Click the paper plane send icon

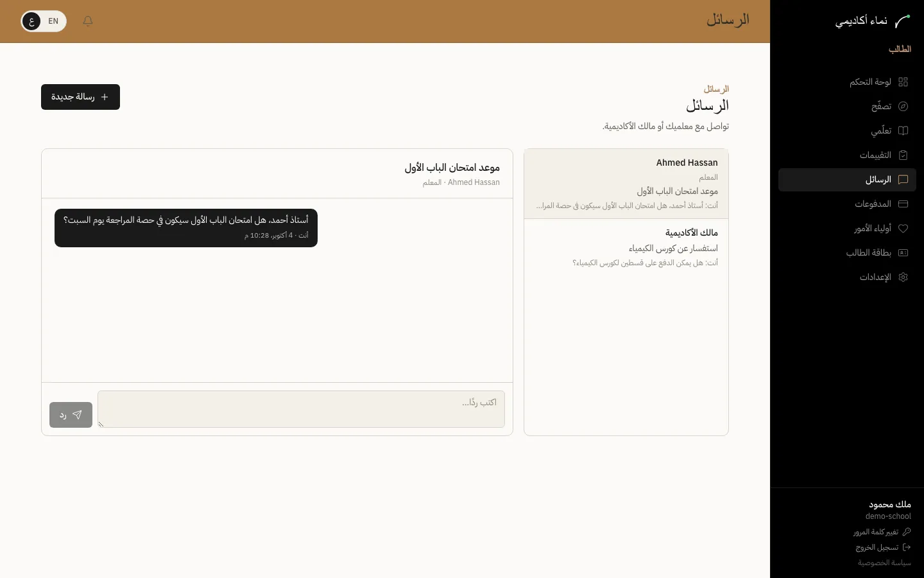pyautogui.click(x=77, y=415)
